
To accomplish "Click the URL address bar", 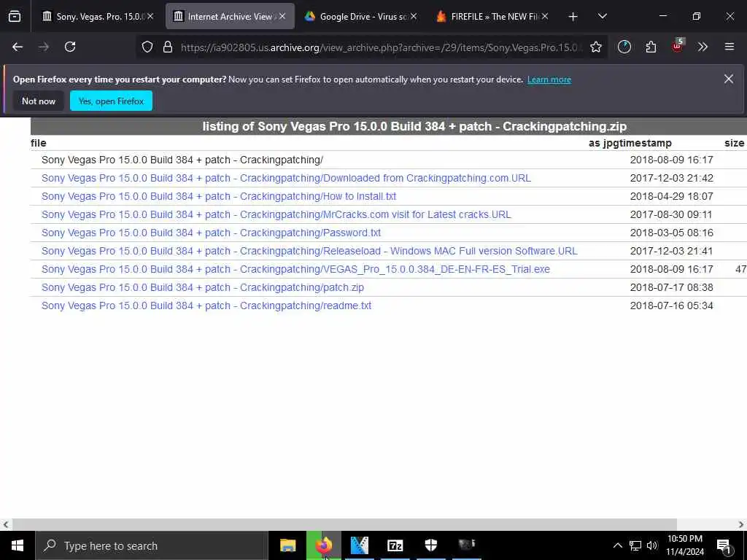I will [379, 47].
